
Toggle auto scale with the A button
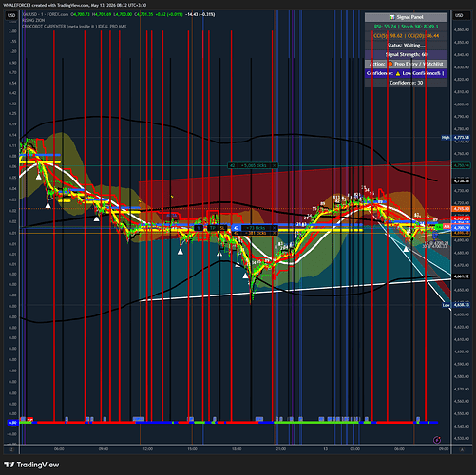[x=462, y=449]
